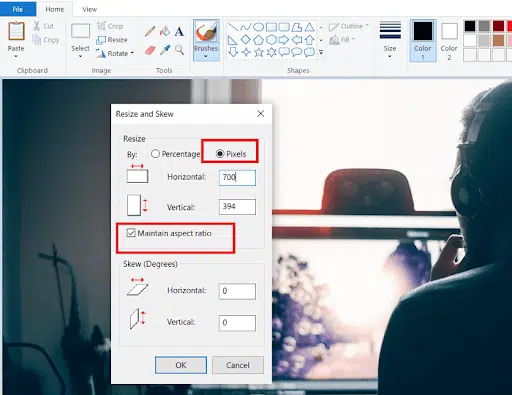Select the Color 1 foreground swatch
Image resolution: width=512 pixels, height=395 pixels.
click(423, 40)
